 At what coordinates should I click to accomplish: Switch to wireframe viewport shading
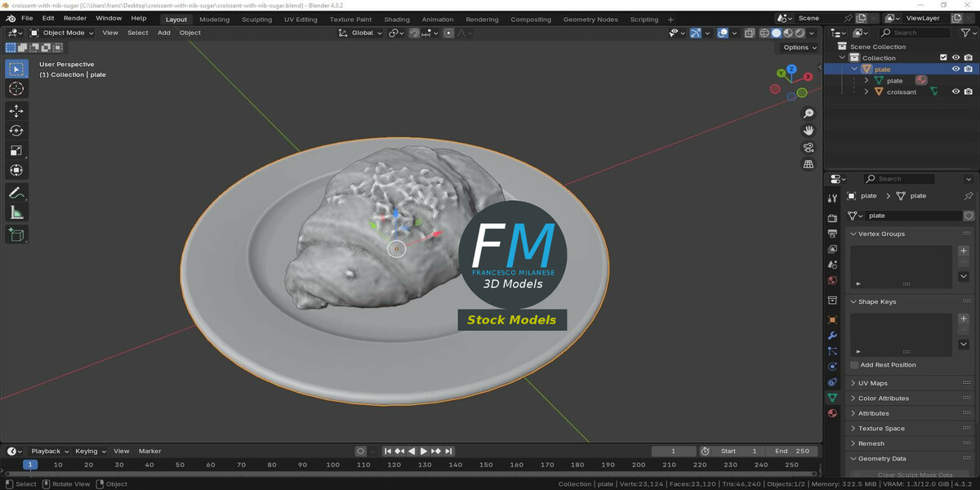coord(764,33)
